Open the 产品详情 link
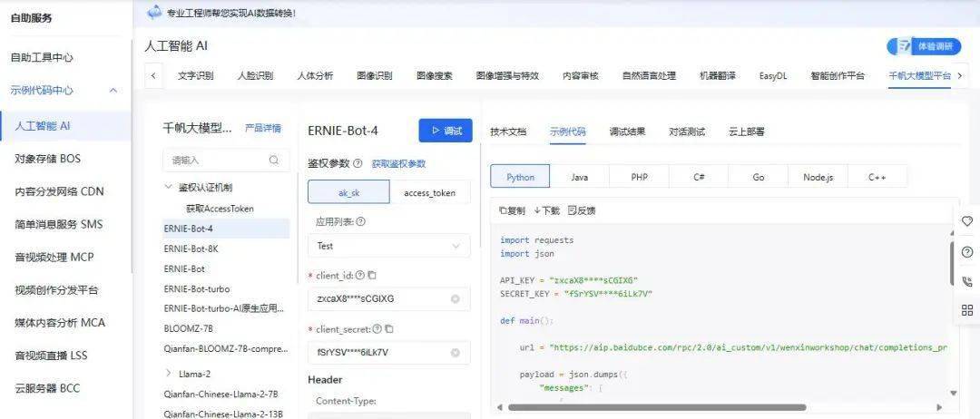The height and width of the screenshot is (419, 980). point(263,128)
